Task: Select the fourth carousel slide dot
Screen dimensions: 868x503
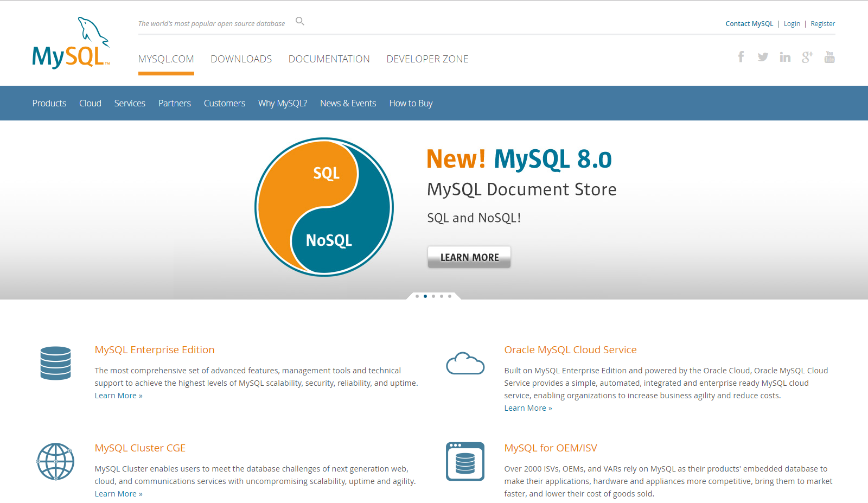Action: [442, 296]
